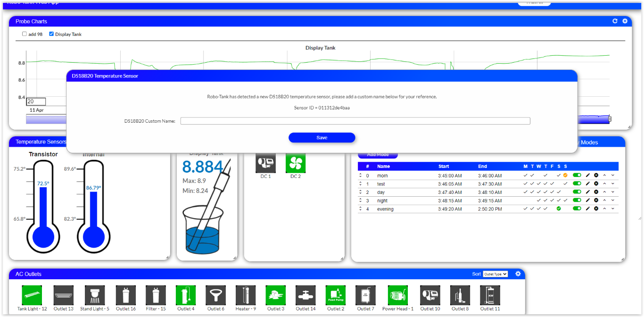Enable the 'add 98' chart checkbox

tap(25, 34)
